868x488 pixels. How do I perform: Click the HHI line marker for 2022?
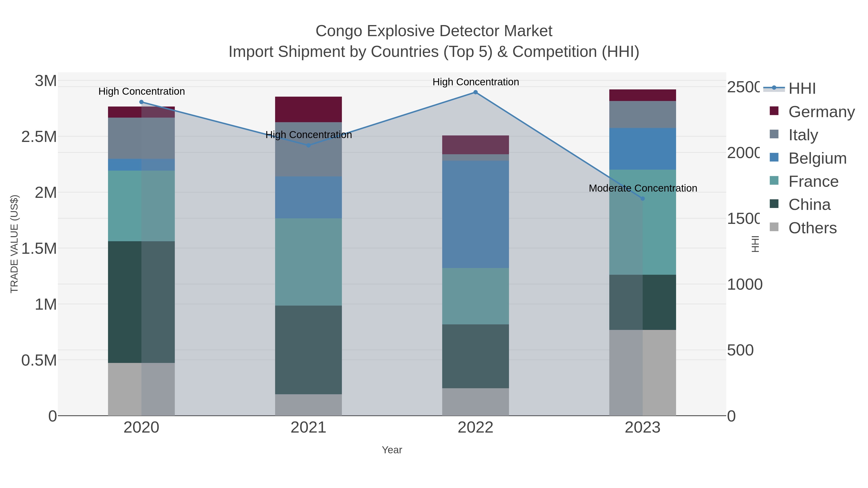pos(475,92)
